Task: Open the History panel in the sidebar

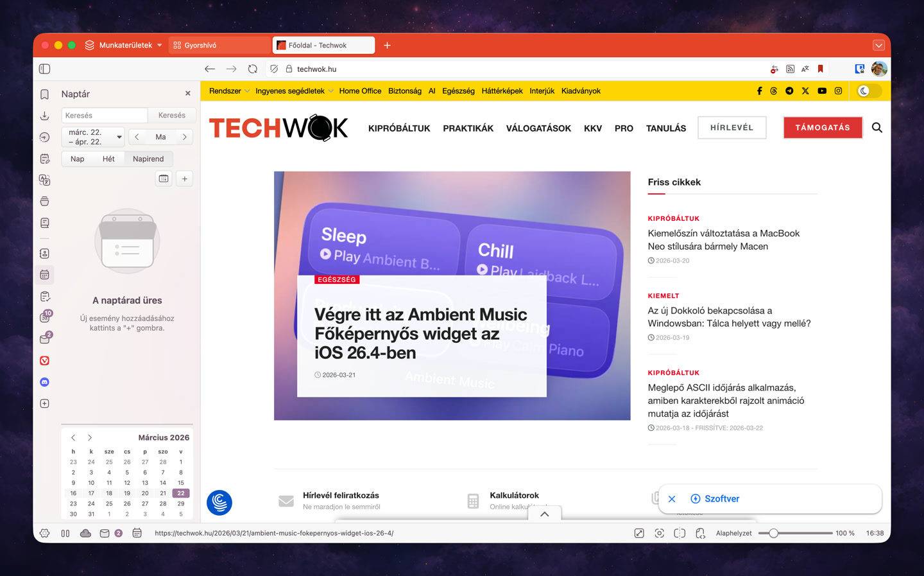Action: point(44,137)
